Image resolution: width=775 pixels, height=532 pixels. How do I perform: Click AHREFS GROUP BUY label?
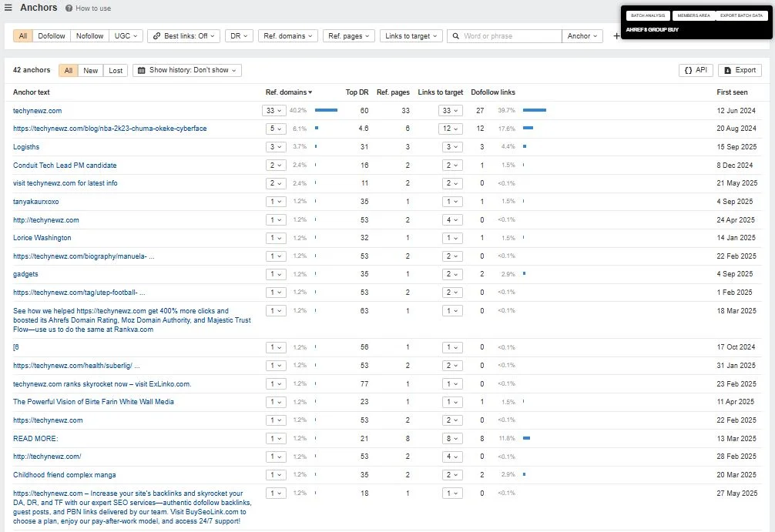click(652, 29)
